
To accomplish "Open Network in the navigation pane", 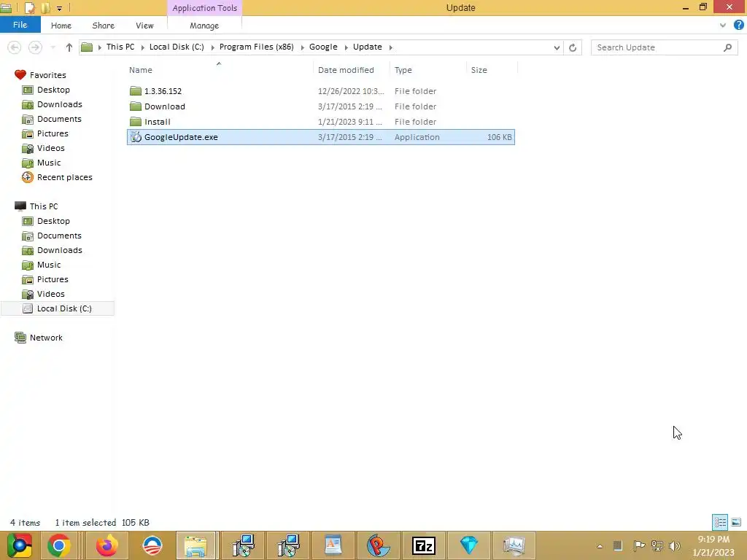I will pyautogui.click(x=46, y=338).
